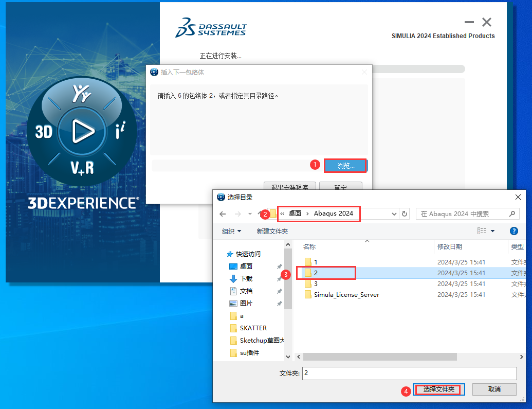The height and width of the screenshot is (409, 532).
Task: Go back using the back arrow
Action: click(x=223, y=214)
